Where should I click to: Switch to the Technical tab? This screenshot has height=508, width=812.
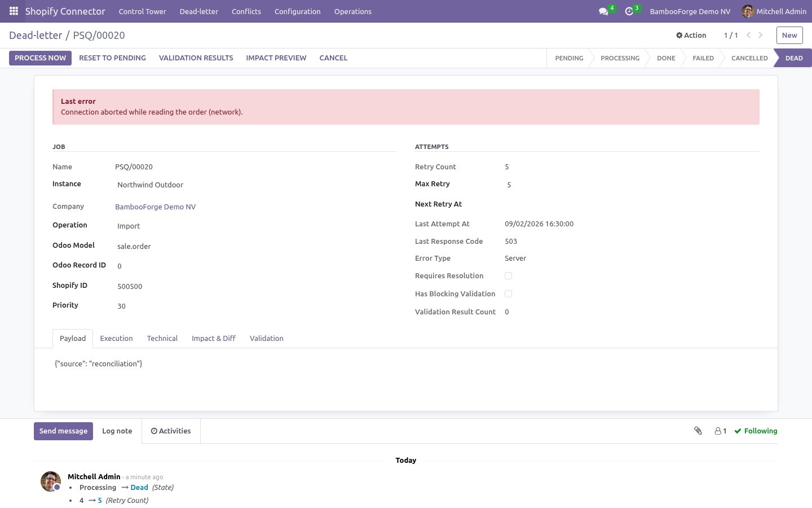coord(162,339)
